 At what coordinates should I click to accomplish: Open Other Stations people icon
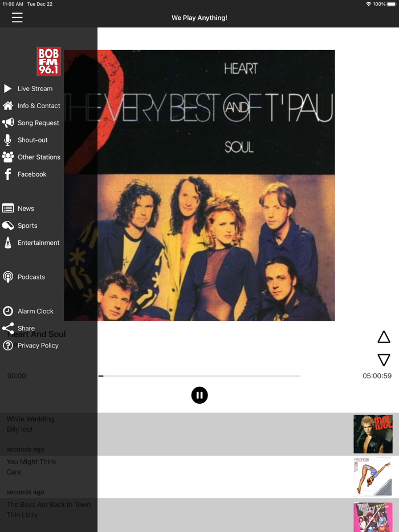[8, 157]
